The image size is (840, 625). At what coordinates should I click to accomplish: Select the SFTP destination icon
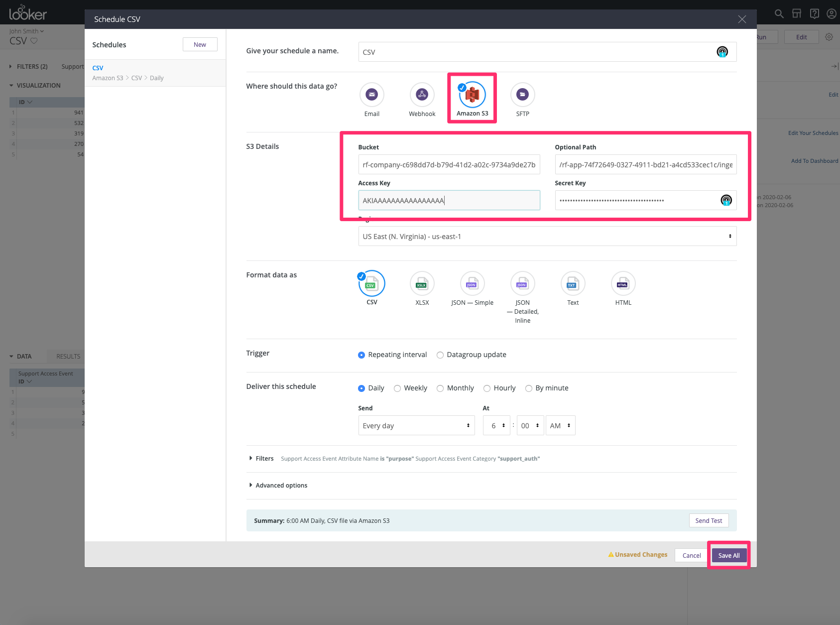tap(522, 95)
